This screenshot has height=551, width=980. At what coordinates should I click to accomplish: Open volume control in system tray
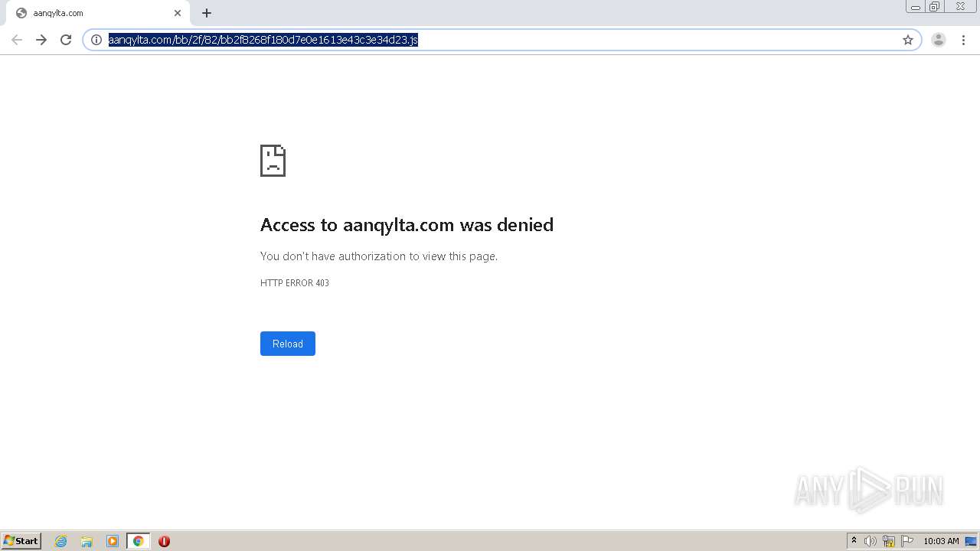coord(871,541)
